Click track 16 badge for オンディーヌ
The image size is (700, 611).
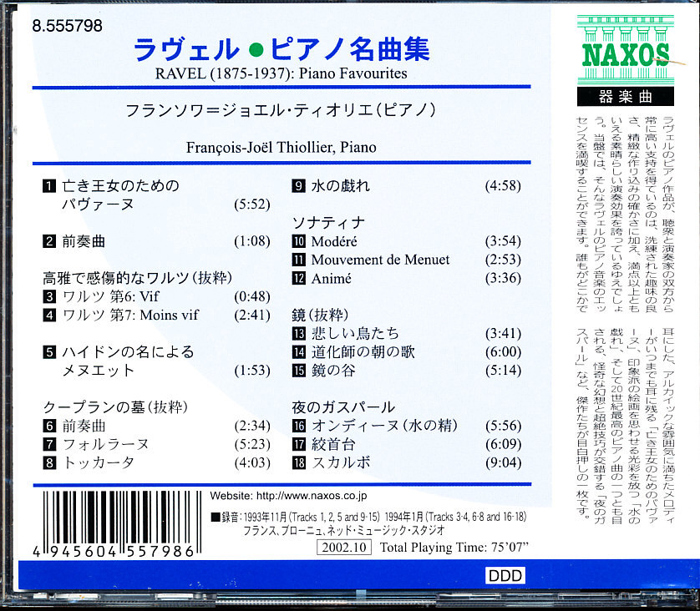pos(302,425)
